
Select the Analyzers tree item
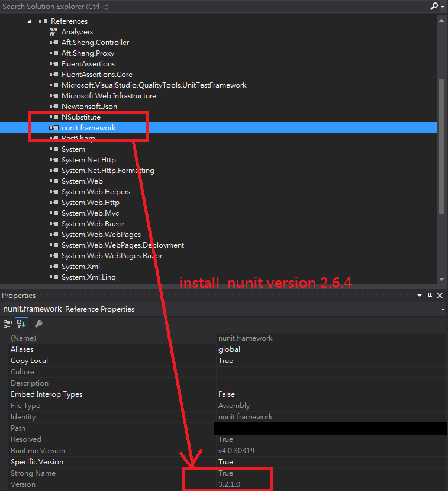(x=77, y=32)
